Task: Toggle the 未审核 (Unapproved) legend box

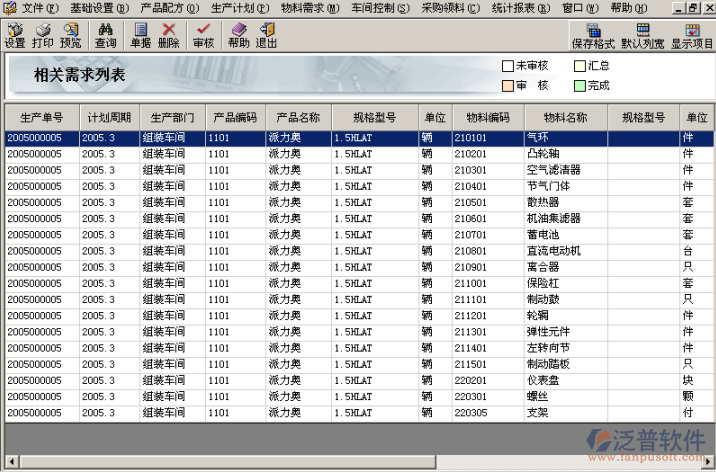Action: coord(508,66)
